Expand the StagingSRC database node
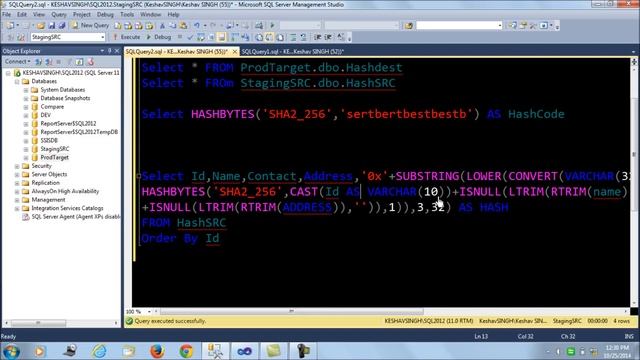 coord(26,149)
